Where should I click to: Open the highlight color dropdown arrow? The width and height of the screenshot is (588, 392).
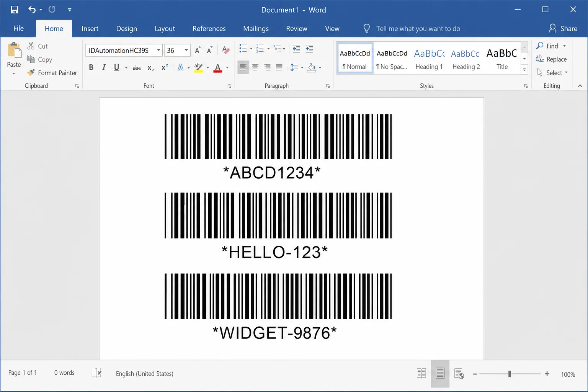coord(208,68)
